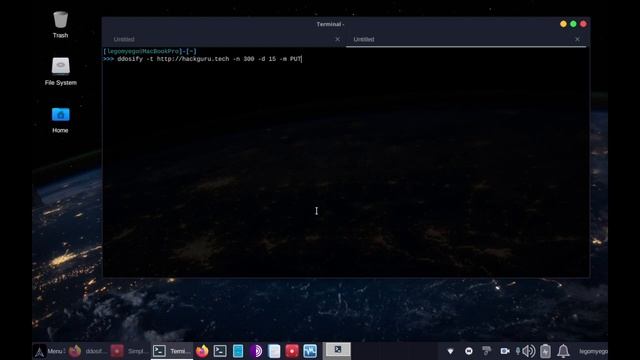The height and width of the screenshot is (360, 640).
Task: Launch the purple Tor browser icon
Action: point(256,351)
